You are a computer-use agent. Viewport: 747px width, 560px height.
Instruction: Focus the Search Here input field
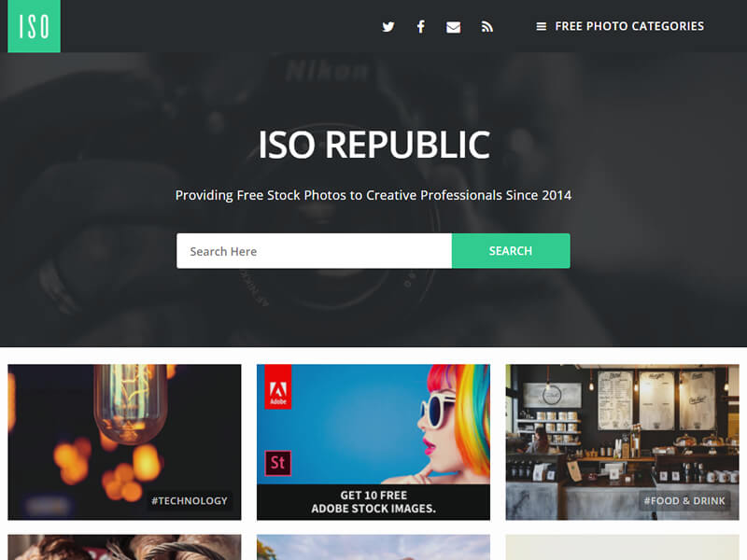[314, 251]
